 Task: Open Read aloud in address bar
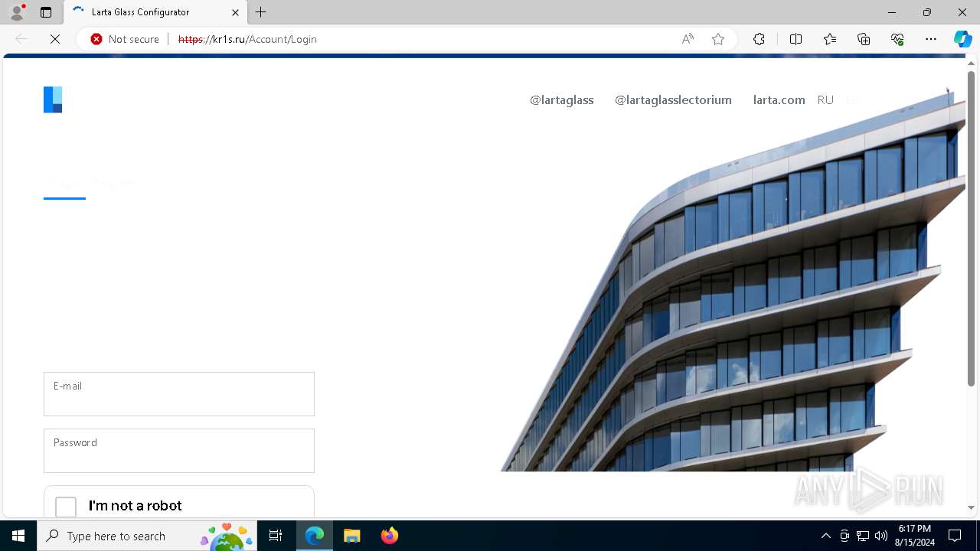[x=688, y=39]
